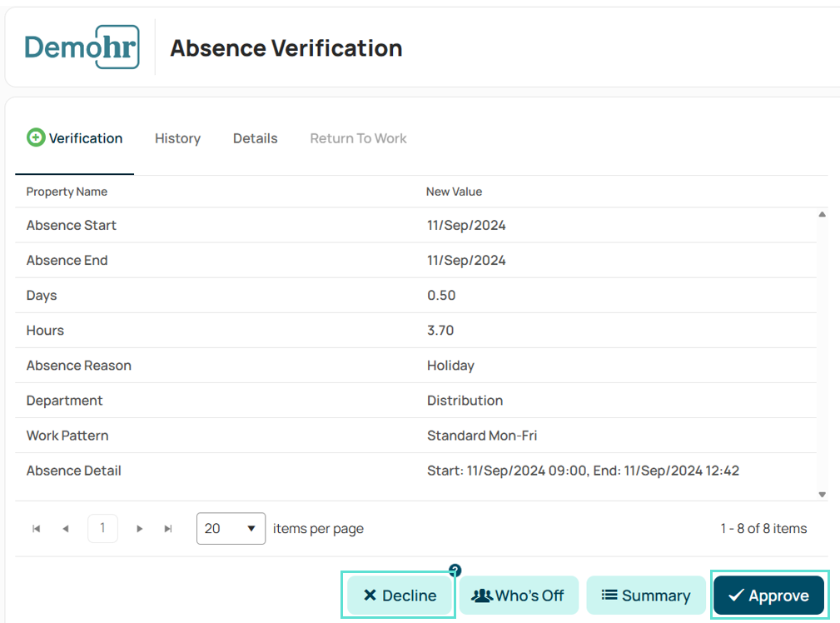Viewport: 840px width, 623px height.
Task: Click the Absence Verification page title
Action: pos(286,47)
